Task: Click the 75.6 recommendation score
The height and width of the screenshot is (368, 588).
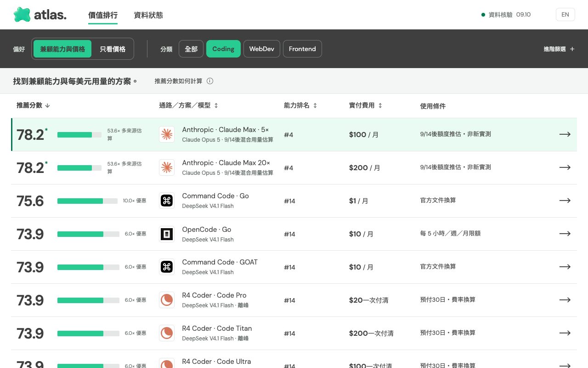Action: point(30,201)
